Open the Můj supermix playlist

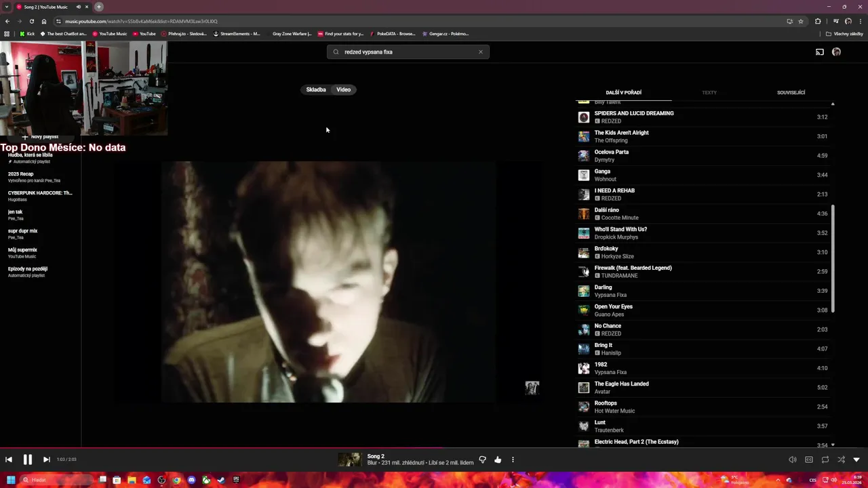tap(41, 253)
